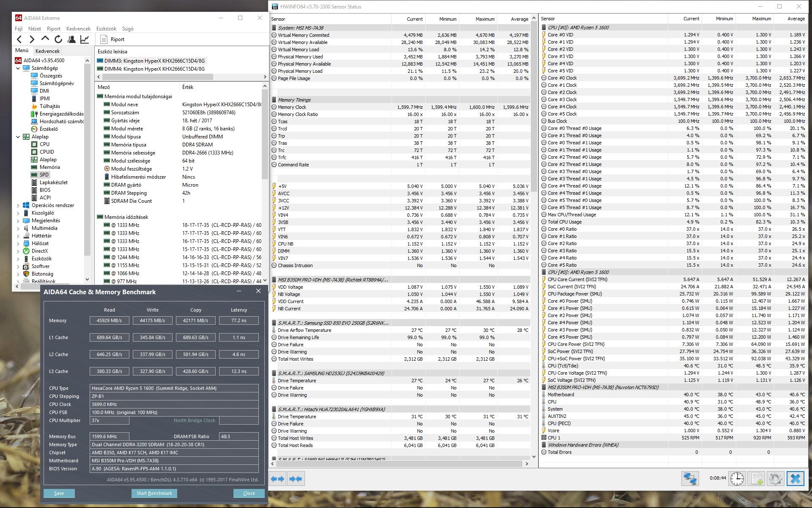The height and width of the screenshot is (508, 812).
Task: Click the Windows Hardware Errors (WHEA) section
Action: [673, 445]
